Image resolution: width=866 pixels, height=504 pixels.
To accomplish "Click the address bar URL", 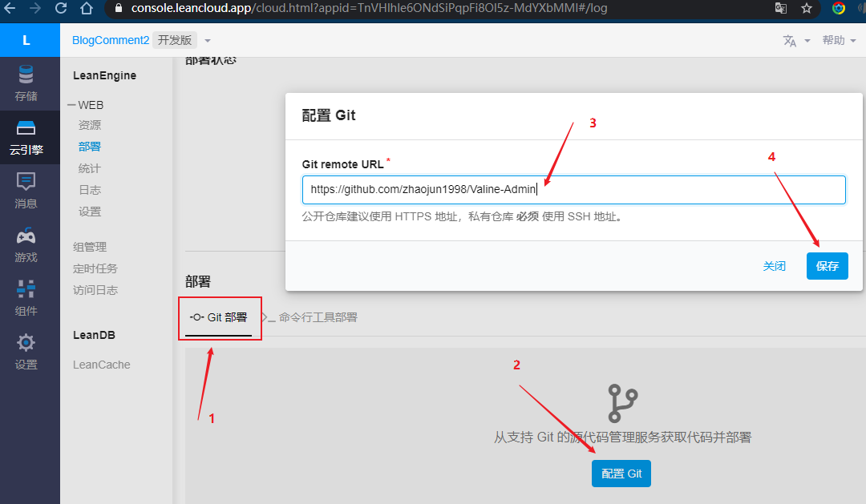I will [369, 8].
